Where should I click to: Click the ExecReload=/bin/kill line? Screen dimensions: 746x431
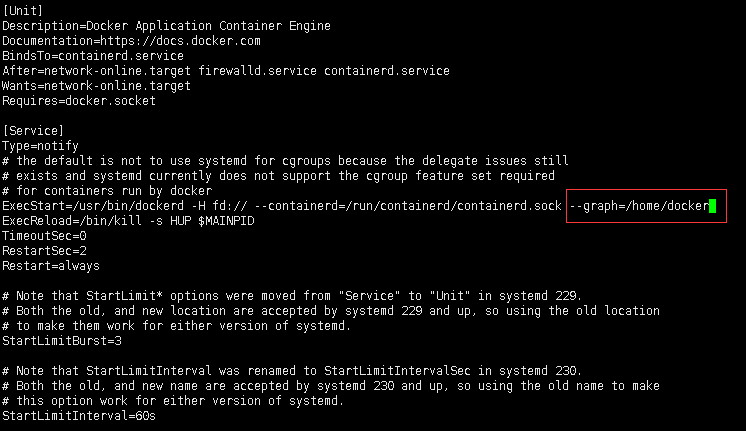click(128, 221)
